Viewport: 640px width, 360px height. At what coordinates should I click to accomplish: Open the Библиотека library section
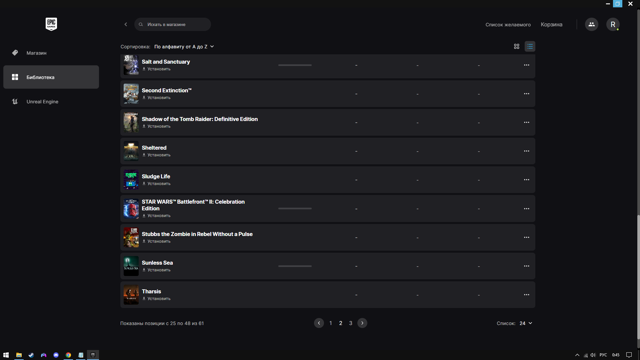51,77
